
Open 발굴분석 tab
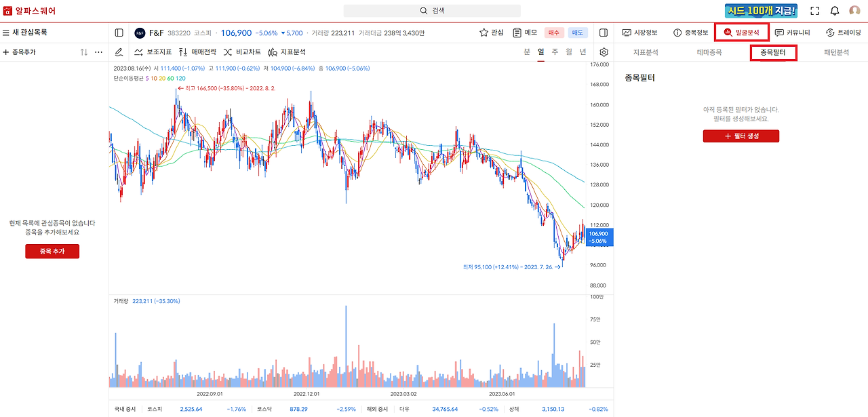point(742,33)
